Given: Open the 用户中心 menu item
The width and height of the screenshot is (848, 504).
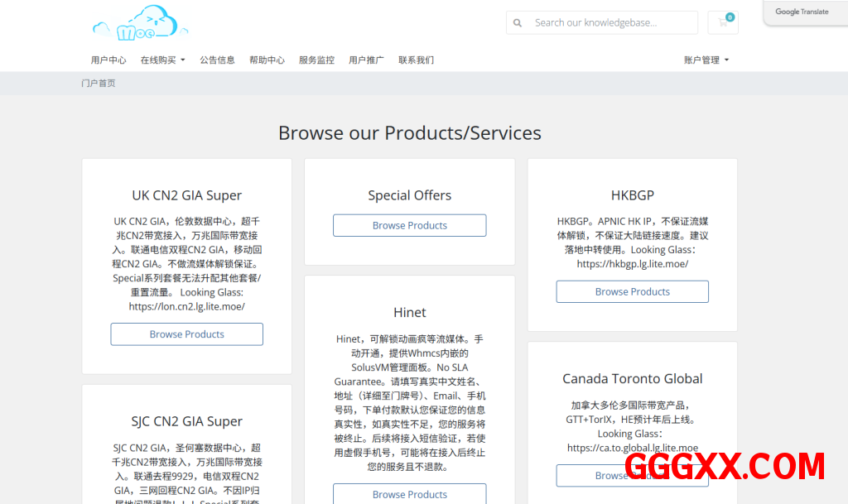Looking at the screenshot, I should point(108,60).
